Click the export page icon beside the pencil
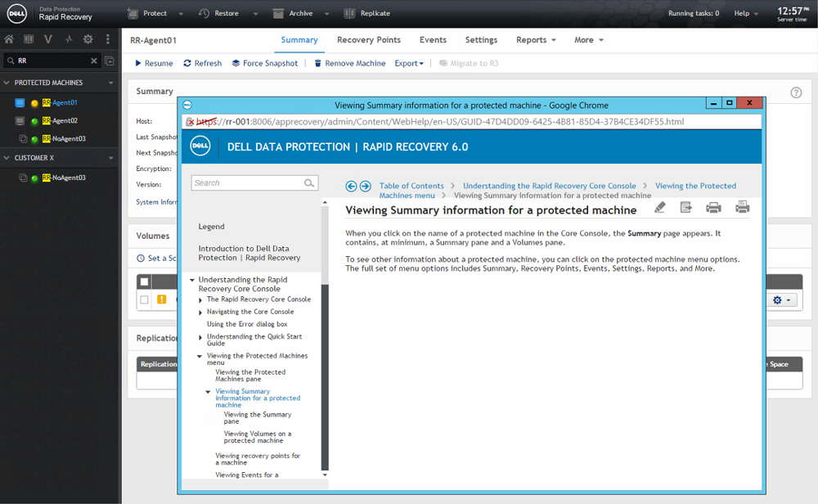 coord(686,208)
